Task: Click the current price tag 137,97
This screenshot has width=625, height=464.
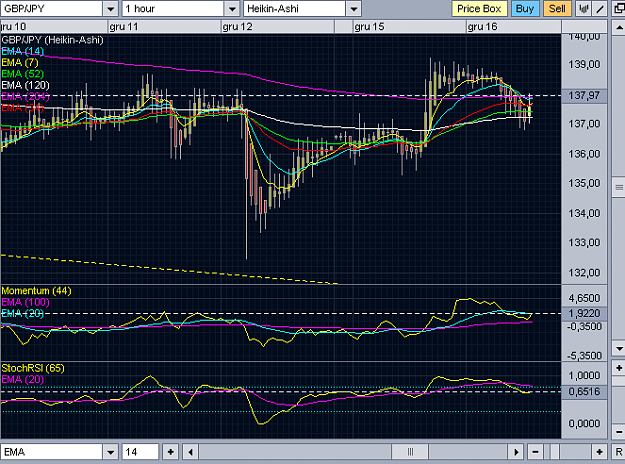Action: coord(584,96)
